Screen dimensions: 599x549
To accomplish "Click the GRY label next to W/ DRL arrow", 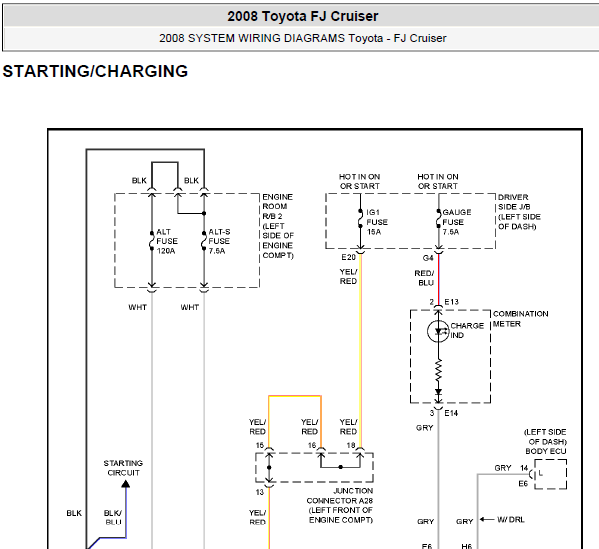I will [x=465, y=521].
